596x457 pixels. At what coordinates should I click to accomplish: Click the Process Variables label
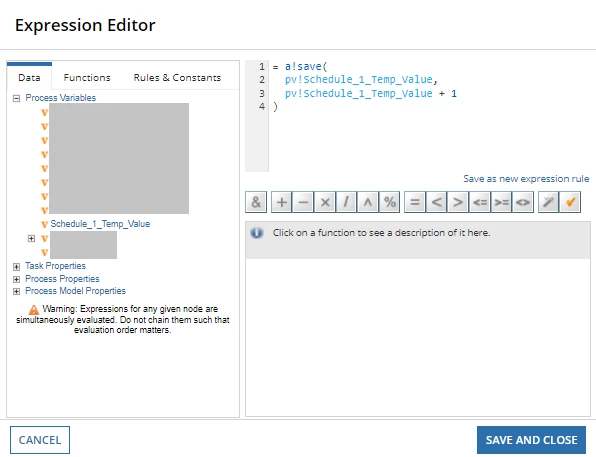pyautogui.click(x=60, y=98)
